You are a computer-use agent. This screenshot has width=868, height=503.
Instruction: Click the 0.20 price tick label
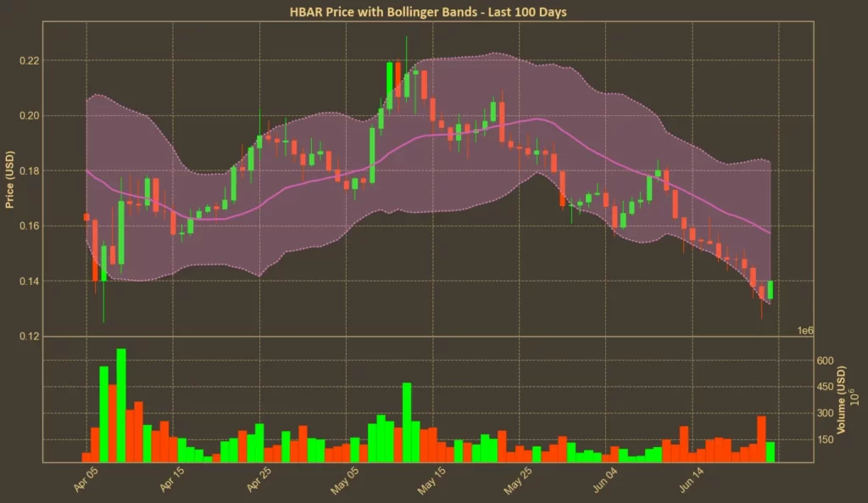click(30, 115)
